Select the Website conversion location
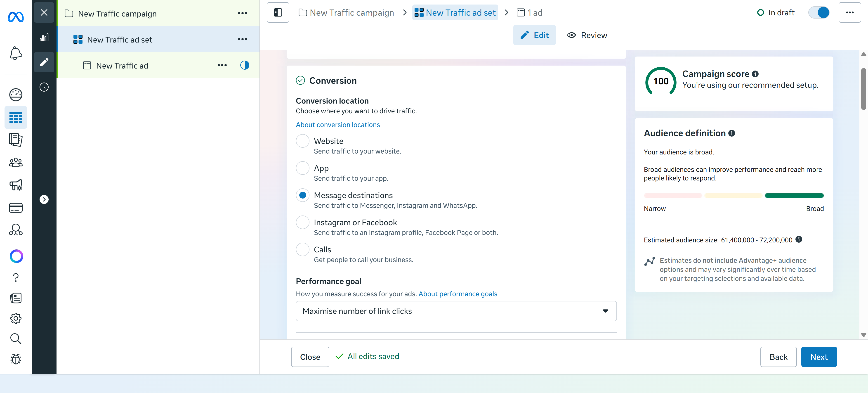Screen dimensions: 868x393 click(x=302, y=141)
